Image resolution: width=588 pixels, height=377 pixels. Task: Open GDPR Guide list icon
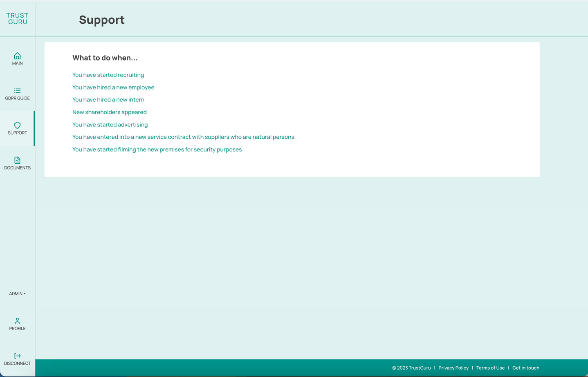[17, 91]
